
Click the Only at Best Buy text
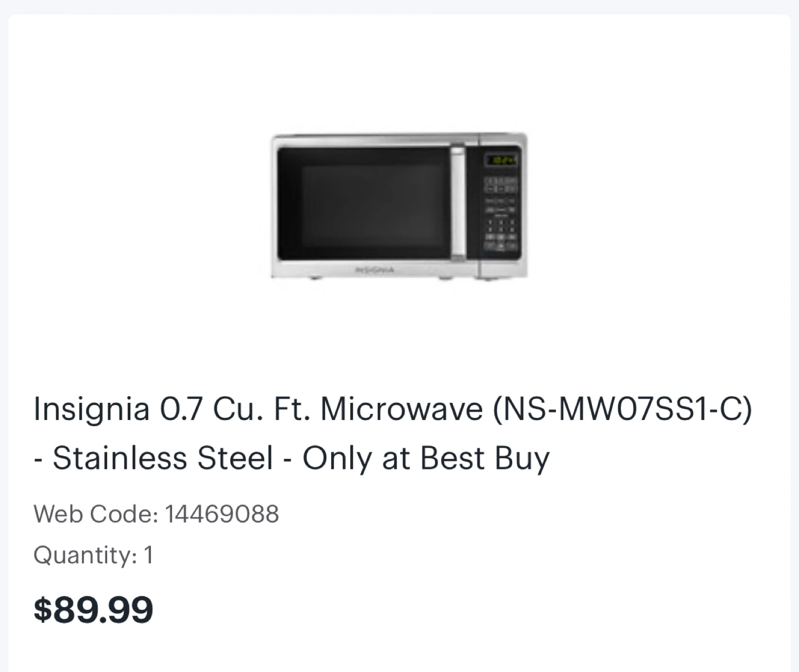pos(426,458)
